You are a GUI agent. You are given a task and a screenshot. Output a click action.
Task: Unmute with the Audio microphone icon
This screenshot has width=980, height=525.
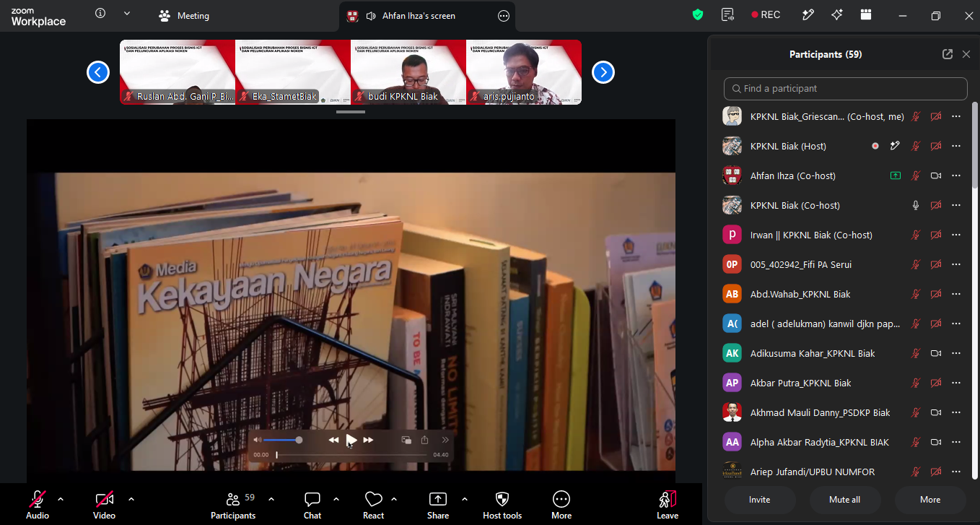(38, 498)
